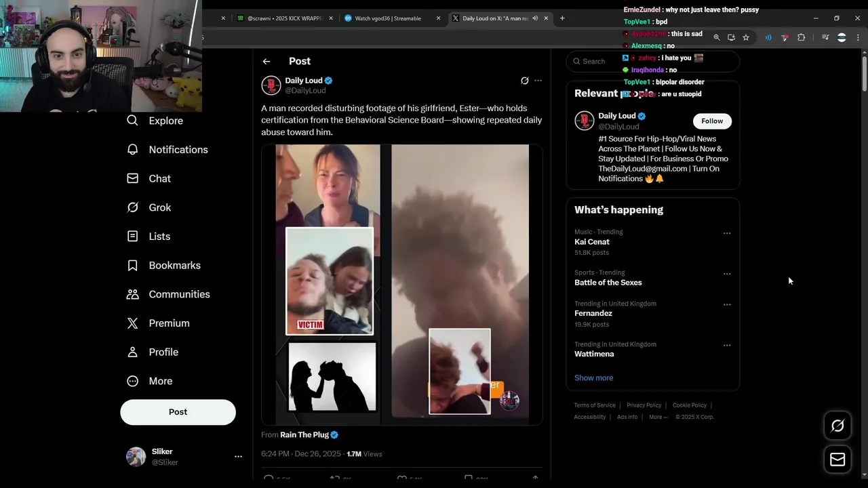Follow Daily Loud in Relevant people
This screenshot has height=488, width=868.
[712, 121]
